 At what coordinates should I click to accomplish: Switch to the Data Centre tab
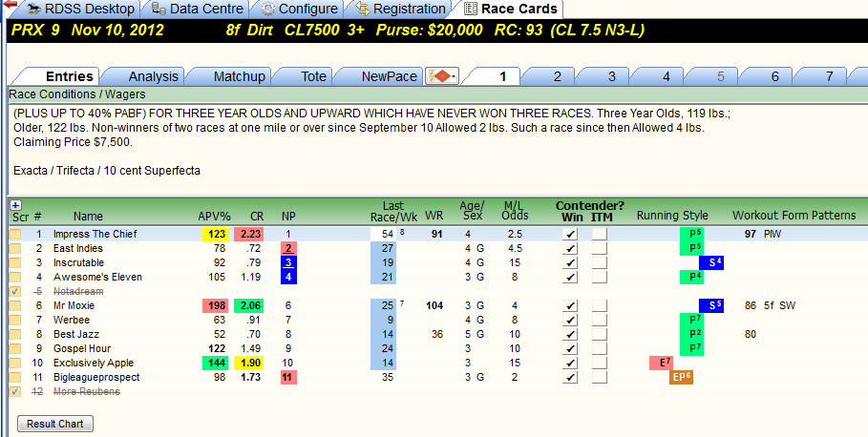198,10
